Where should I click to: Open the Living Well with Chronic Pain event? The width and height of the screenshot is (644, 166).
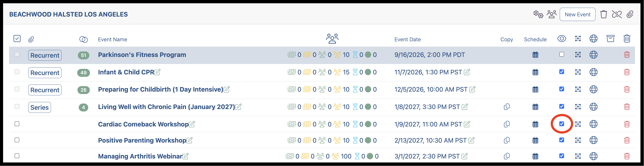coord(167,107)
